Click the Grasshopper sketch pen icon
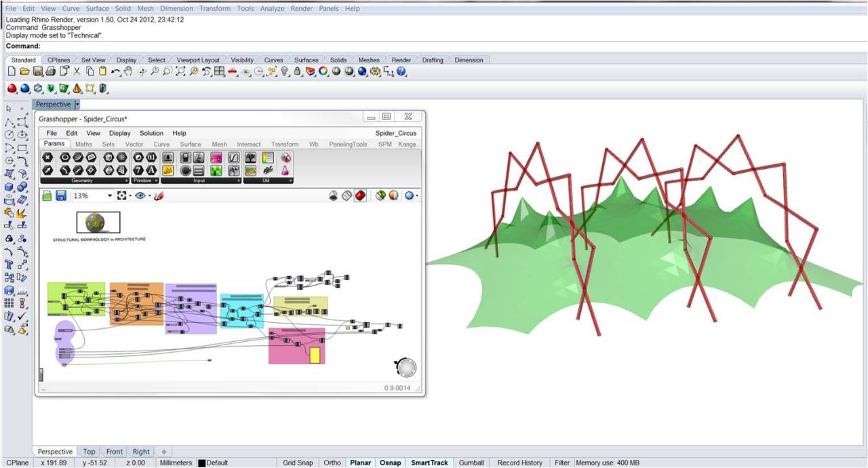Screen dimensions: 868x468 [x=159, y=195]
